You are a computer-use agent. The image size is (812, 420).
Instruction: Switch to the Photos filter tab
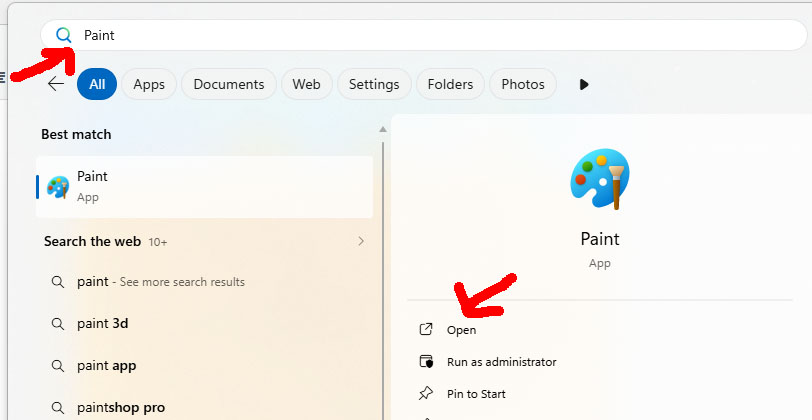coord(523,84)
